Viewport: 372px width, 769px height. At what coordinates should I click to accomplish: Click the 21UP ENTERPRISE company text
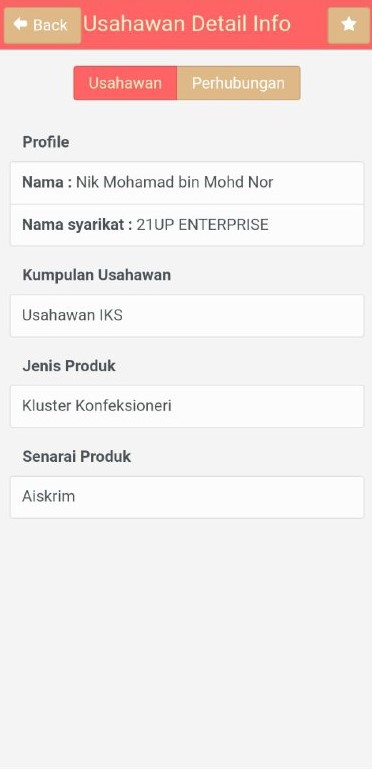[202, 225]
